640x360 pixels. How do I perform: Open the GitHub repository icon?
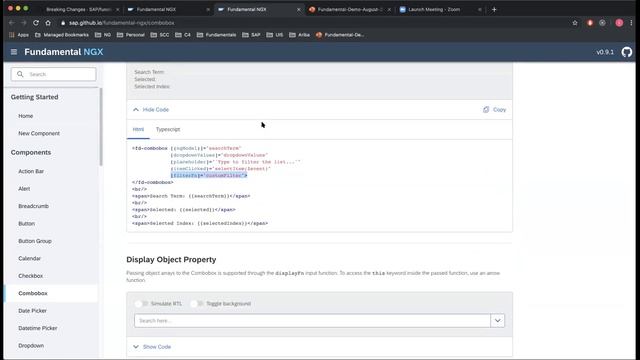pyautogui.click(x=627, y=52)
